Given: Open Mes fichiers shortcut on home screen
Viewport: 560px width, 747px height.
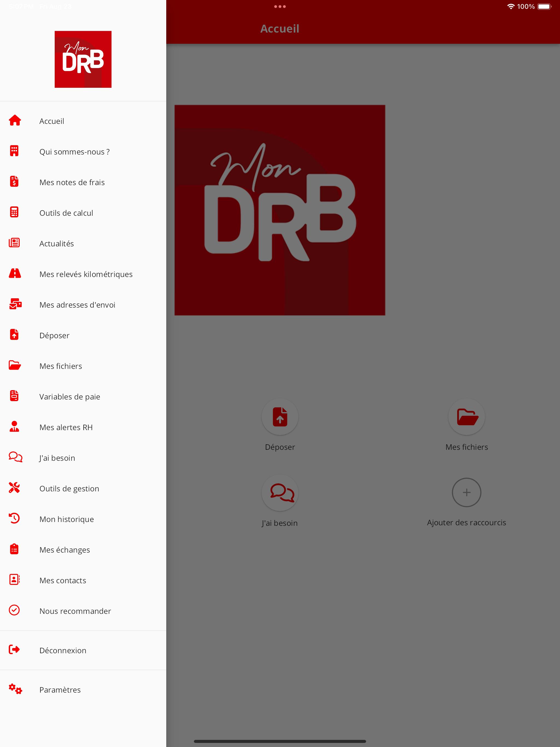Looking at the screenshot, I should pyautogui.click(x=466, y=425).
